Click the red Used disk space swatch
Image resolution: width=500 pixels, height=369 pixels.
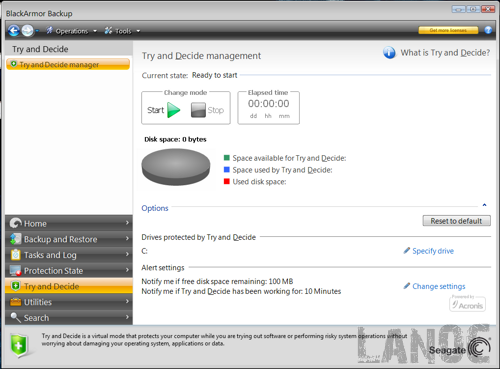(227, 181)
